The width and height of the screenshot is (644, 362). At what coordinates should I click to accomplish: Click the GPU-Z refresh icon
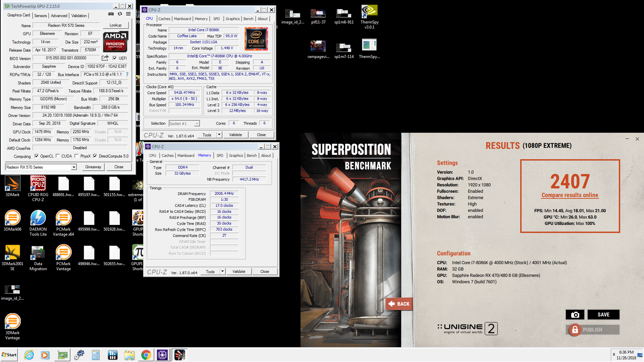120,14
